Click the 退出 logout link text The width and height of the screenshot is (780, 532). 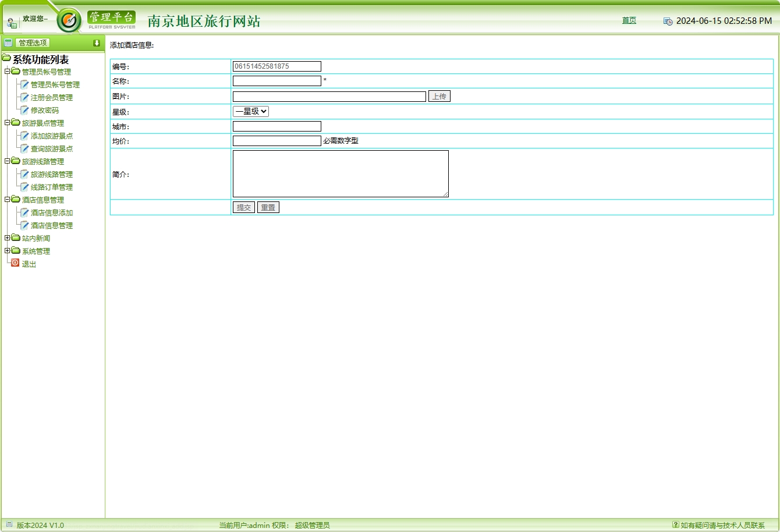pyautogui.click(x=29, y=264)
